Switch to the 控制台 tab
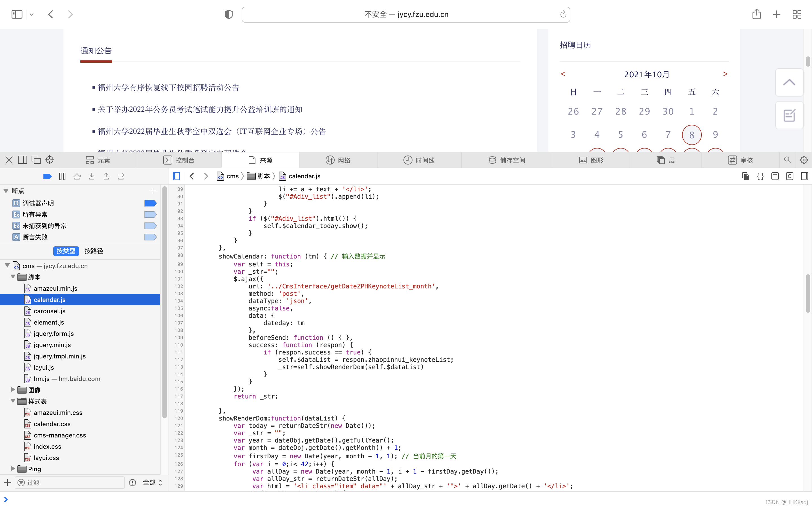812x508 pixels. click(179, 160)
